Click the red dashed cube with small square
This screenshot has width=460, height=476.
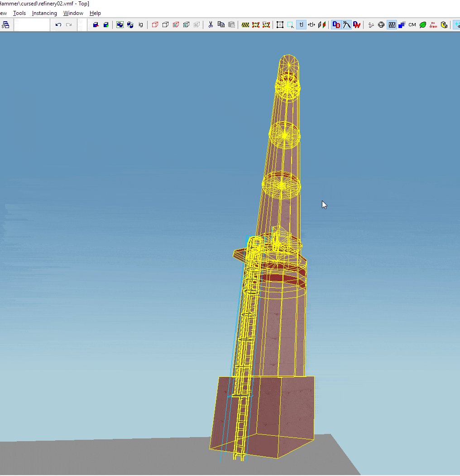pyautogui.click(x=176, y=24)
